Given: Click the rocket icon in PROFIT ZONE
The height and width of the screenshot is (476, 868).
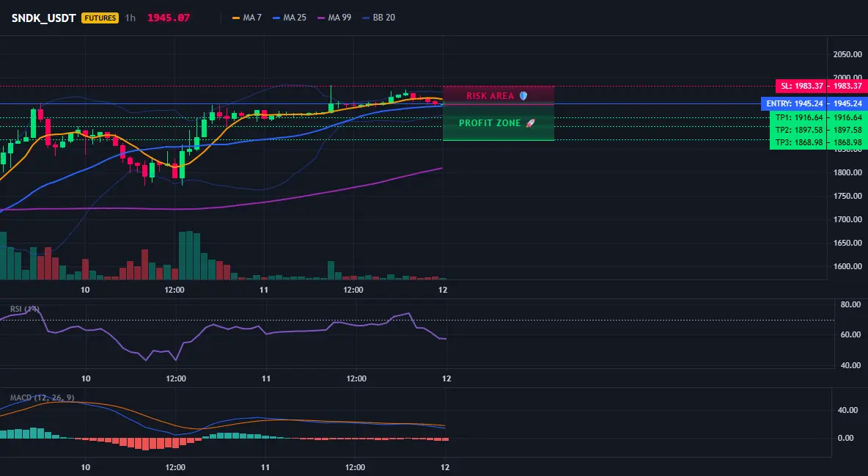Looking at the screenshot, I should [530, 123].
